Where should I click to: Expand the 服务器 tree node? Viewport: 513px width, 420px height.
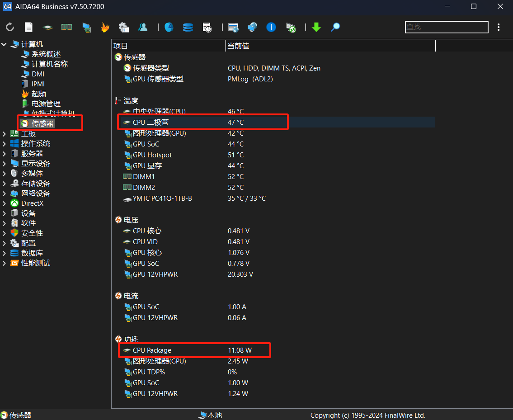[x=4, y=154]
